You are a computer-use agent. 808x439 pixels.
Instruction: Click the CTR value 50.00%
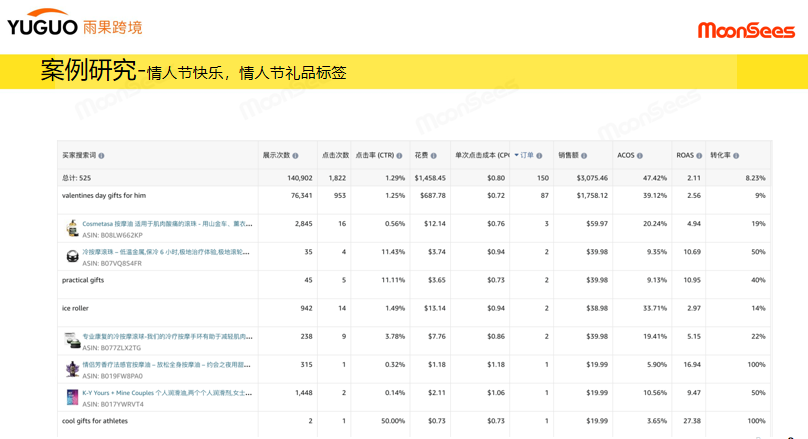(x=393, y=421)
